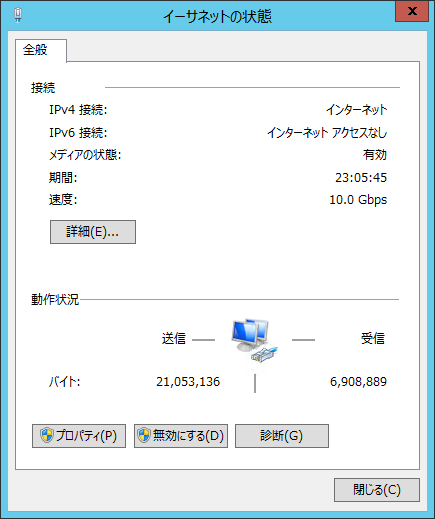Disable the adapter with 無効にする(D)
Viewport: 435px width, 519px height.
click(181, 436)
